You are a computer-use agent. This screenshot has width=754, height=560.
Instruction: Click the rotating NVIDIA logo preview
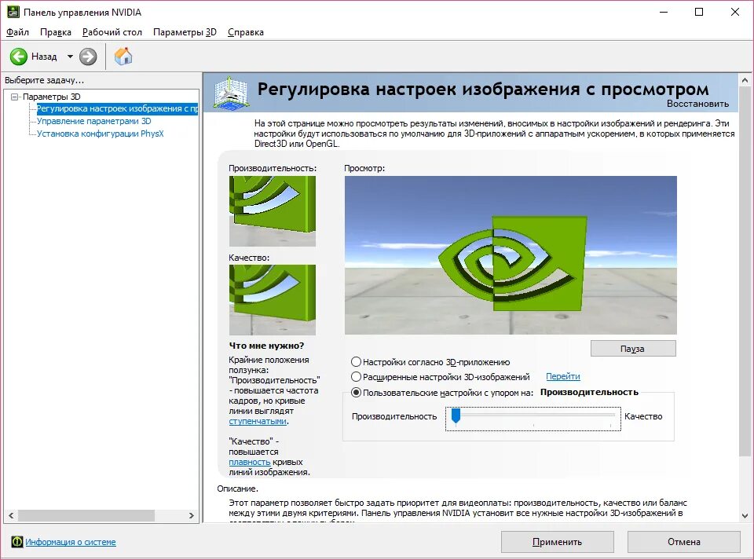[x=511, y=255]
